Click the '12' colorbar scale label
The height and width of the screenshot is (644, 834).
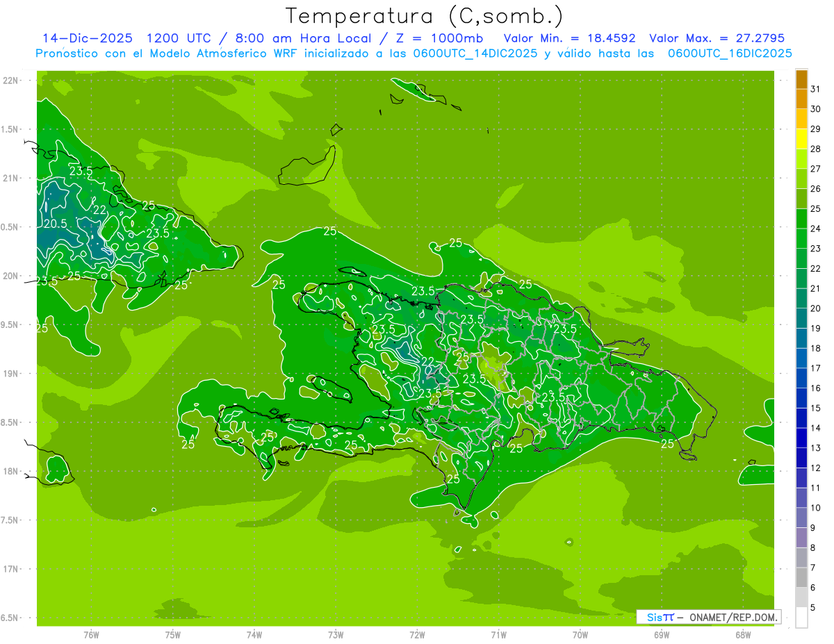pos(816,468)
